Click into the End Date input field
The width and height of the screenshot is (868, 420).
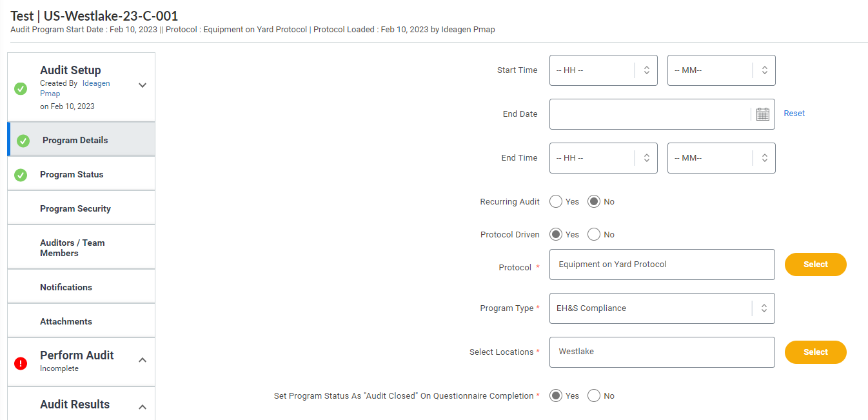point(650,114)
